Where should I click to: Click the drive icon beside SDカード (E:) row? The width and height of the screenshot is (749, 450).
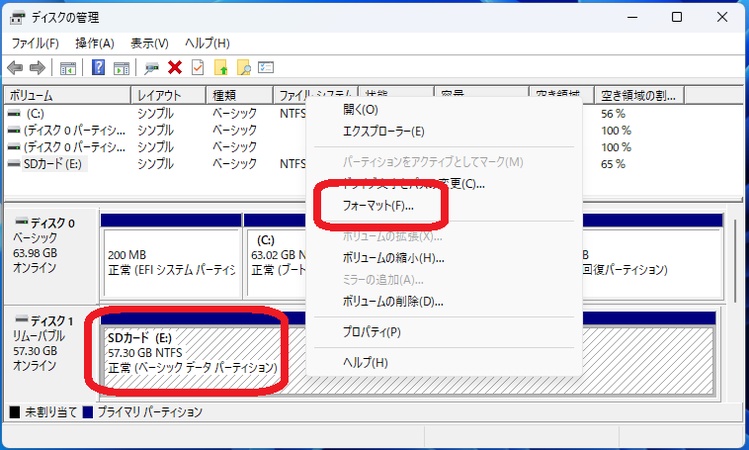click(x=14, y=164)
